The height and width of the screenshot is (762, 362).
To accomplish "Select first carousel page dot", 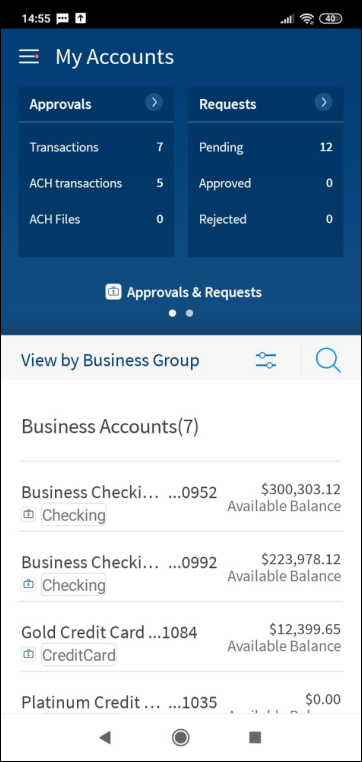I will (172, 313).
